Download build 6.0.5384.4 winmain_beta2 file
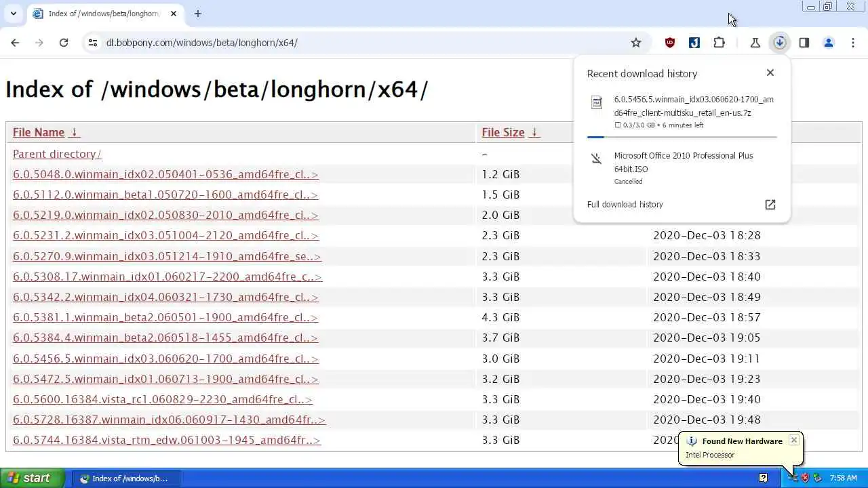868x488 pixels. 165,338
